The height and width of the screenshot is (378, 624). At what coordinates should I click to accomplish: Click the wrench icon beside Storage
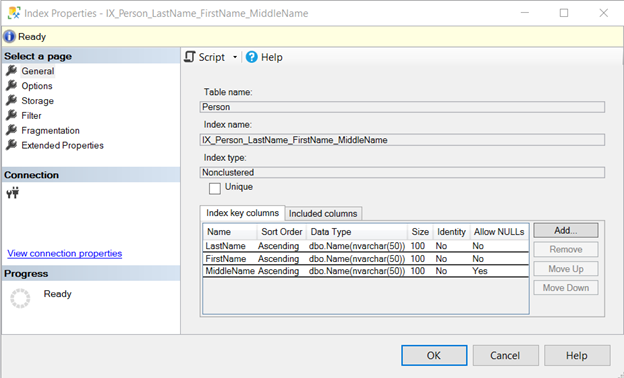[x=12, y=100]
